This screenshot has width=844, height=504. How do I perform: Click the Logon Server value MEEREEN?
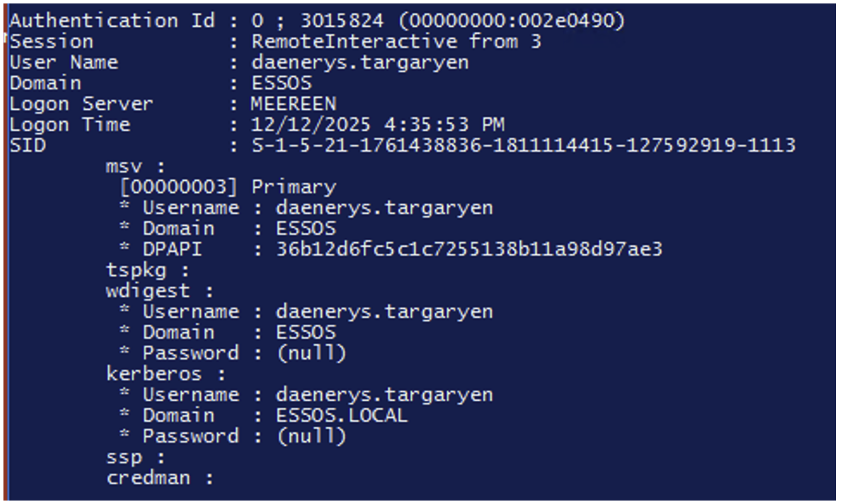293,104
